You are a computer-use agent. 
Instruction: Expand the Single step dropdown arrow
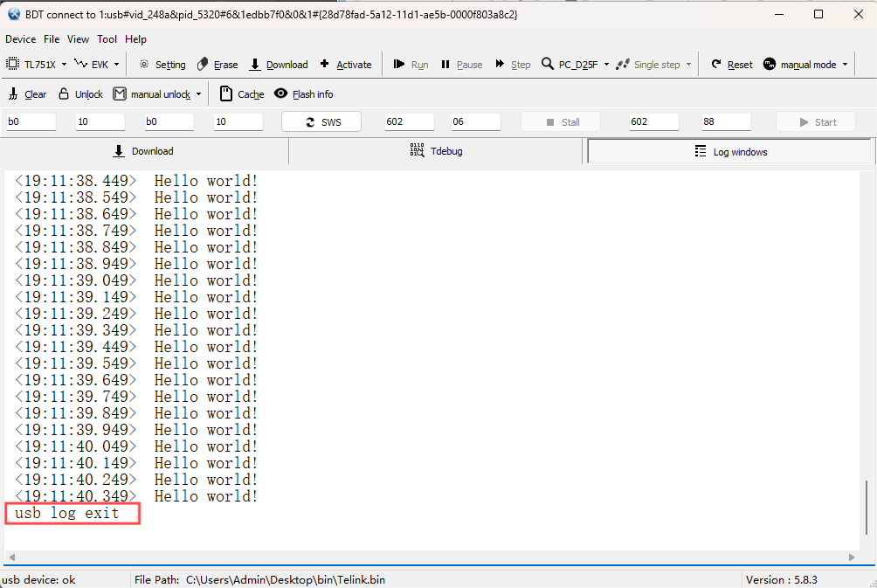pyautogui.click(x=688, y=65)
